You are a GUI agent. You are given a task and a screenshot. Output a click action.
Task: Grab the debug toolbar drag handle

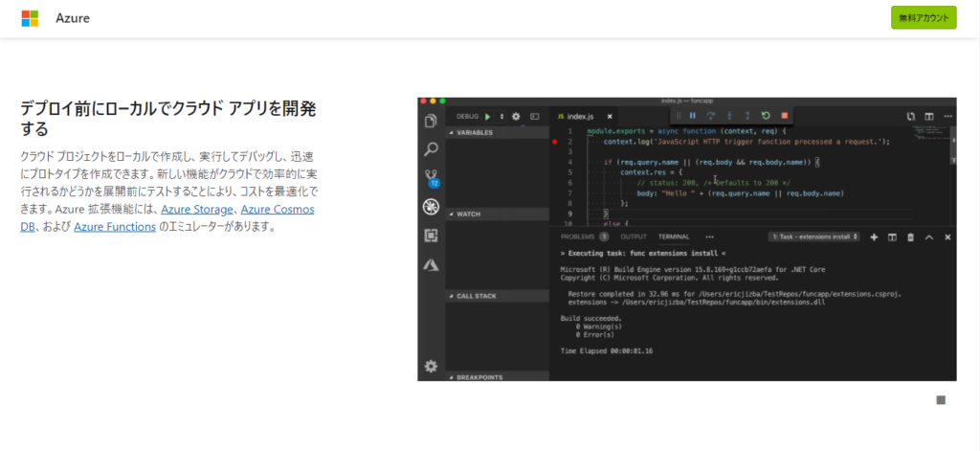pos(679,116)
